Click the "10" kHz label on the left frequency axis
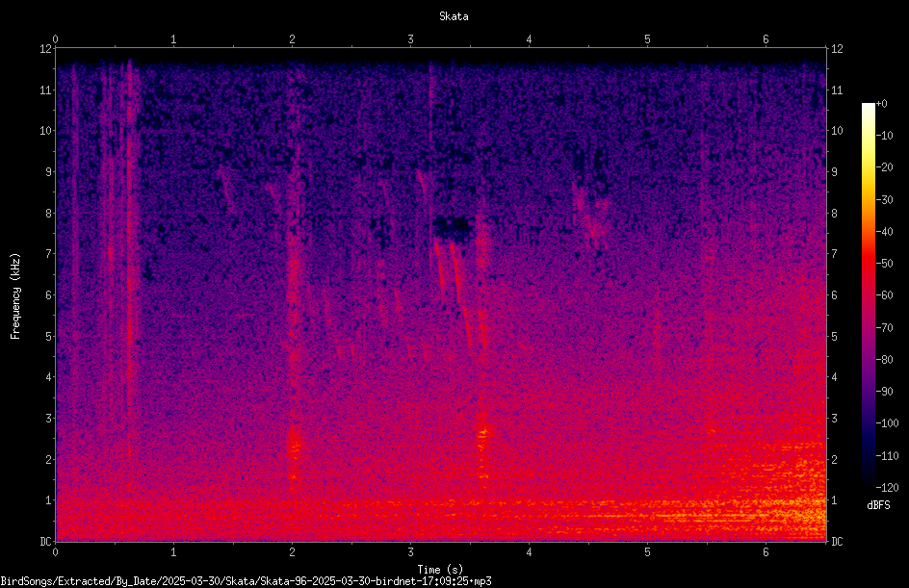This screenshot has height=588, width=909. point(45,131)
